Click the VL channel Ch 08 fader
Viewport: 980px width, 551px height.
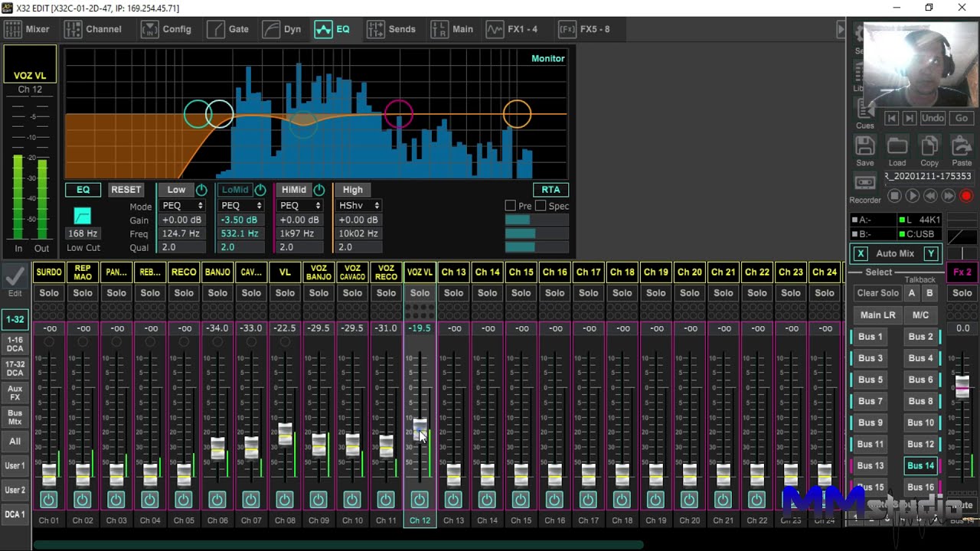pyautogui.click(x=285, y=434)
